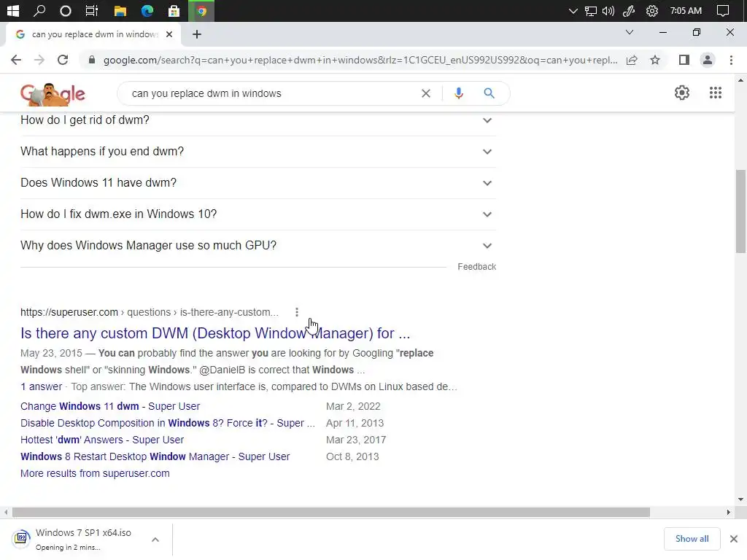Reload the current page
747x560 pixels.
click(x=63, y=60)
